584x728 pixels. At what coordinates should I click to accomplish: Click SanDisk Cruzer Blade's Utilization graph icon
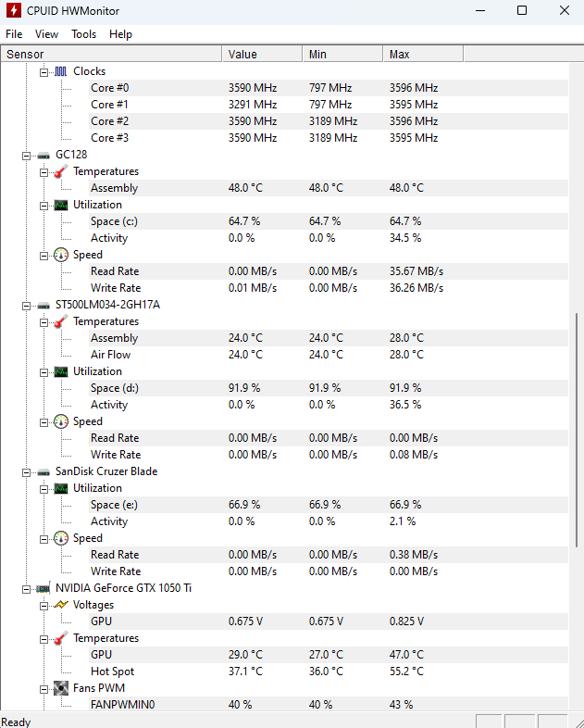tap(61, 488)
